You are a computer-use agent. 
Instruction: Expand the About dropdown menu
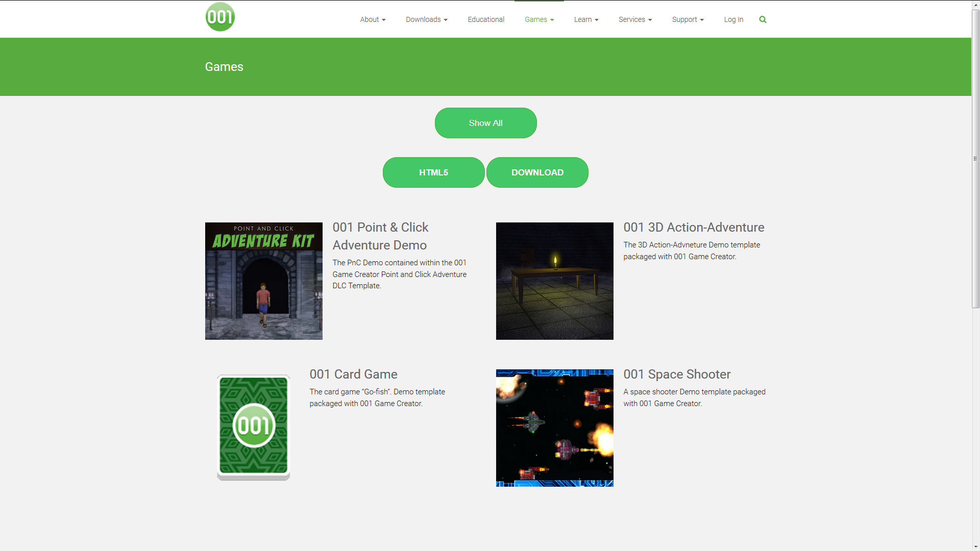pyautogui.click(x=373, y=19)
